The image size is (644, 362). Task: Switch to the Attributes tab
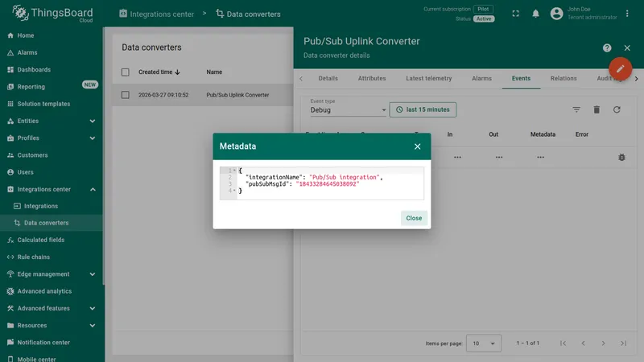[372, 78]
